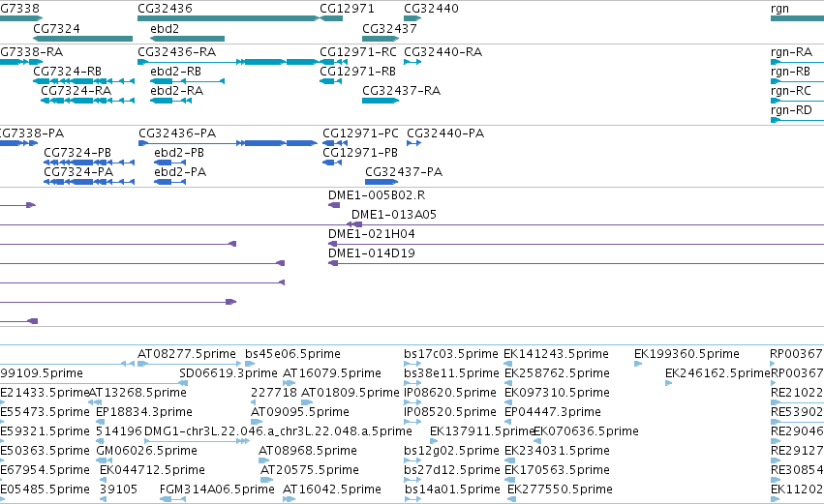The height and width of the screenshot is (504, 824).
Task: Open EST label EK246162.5prime
Action: tap(717, 373)
